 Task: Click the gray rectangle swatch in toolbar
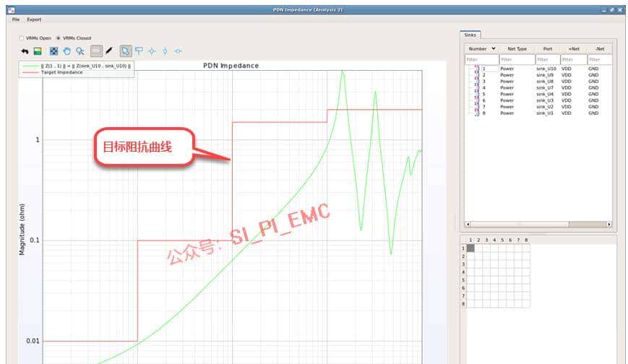click(95, 51)
